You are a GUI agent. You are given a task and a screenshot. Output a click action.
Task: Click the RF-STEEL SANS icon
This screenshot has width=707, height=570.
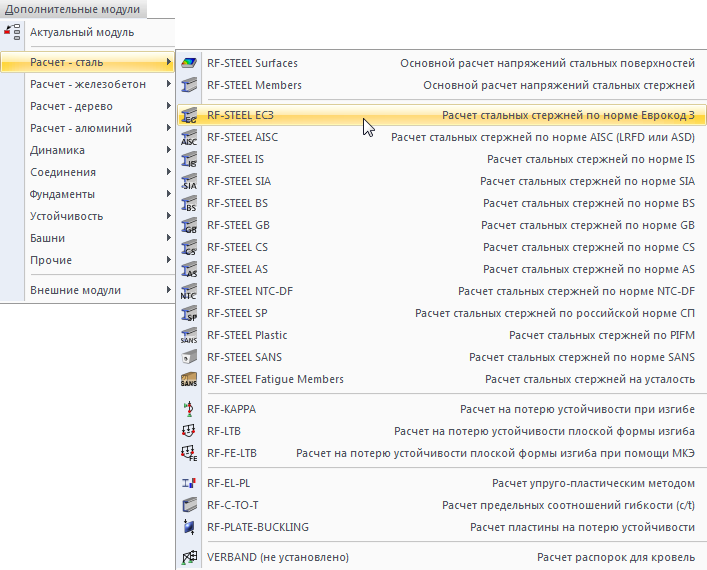pyautogui.click(x=189, y=358)
